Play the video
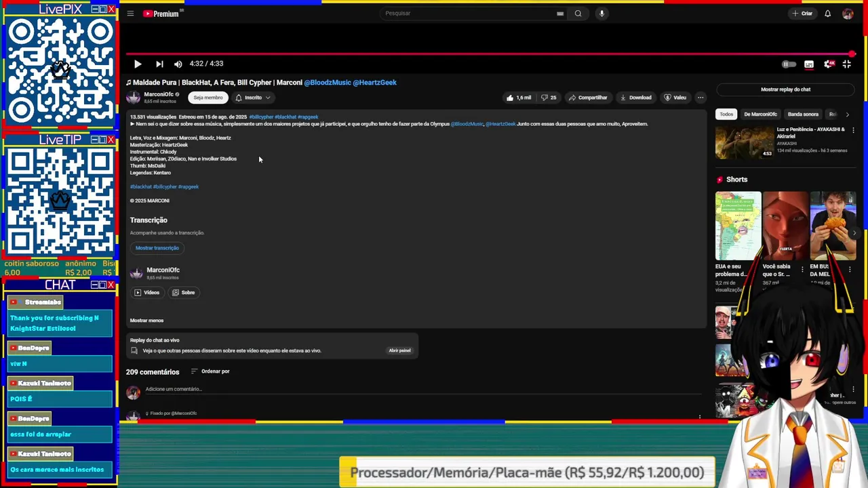The height and width of the screenshot is (488, 868). (x=138, y=64)
